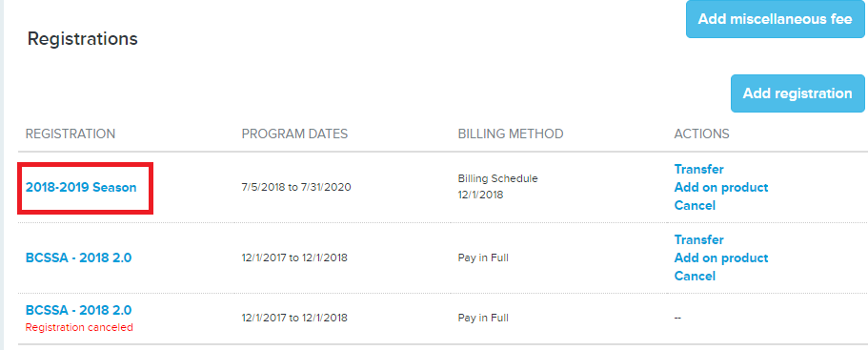868x350 pixels.
Task: Open the 2018-2019 Season registration
Action: 81,187
